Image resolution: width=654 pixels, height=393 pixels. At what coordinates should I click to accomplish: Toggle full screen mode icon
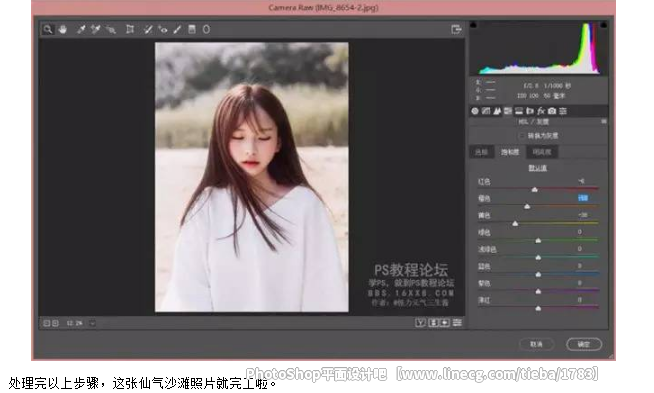click(x=456, y=29)
